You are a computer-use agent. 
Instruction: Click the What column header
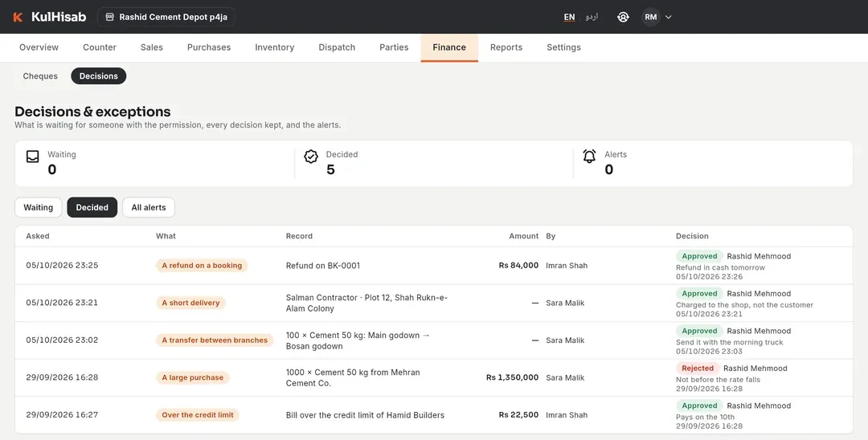pyautogui.click(x=166, y=236)
